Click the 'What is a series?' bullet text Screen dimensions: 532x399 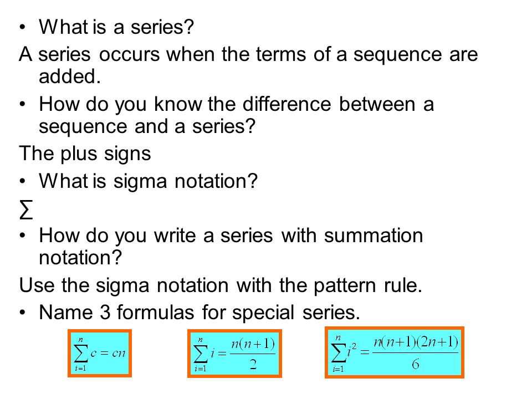[116, 27]
